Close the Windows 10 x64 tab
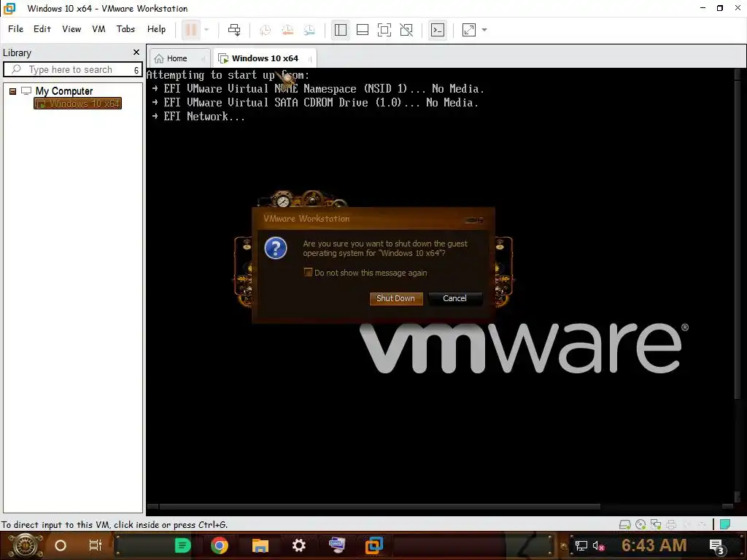The image size is (747, 560). coord(310,59)
